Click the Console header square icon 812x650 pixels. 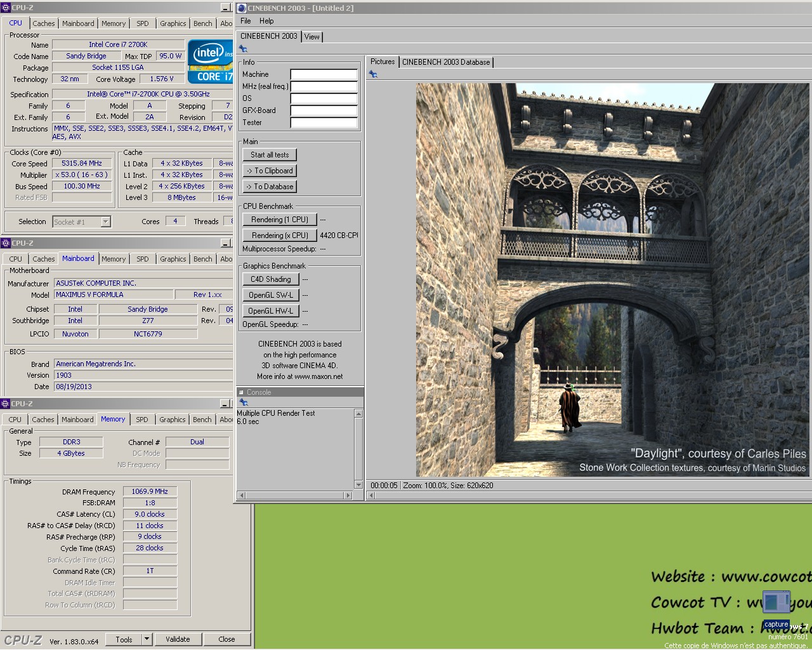[x=241, y=392]
